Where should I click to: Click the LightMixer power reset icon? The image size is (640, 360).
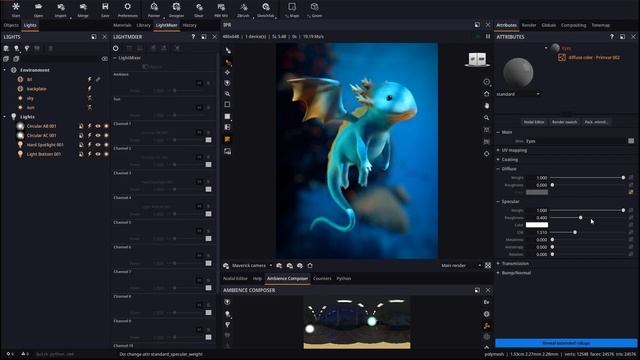click(116, 48)
